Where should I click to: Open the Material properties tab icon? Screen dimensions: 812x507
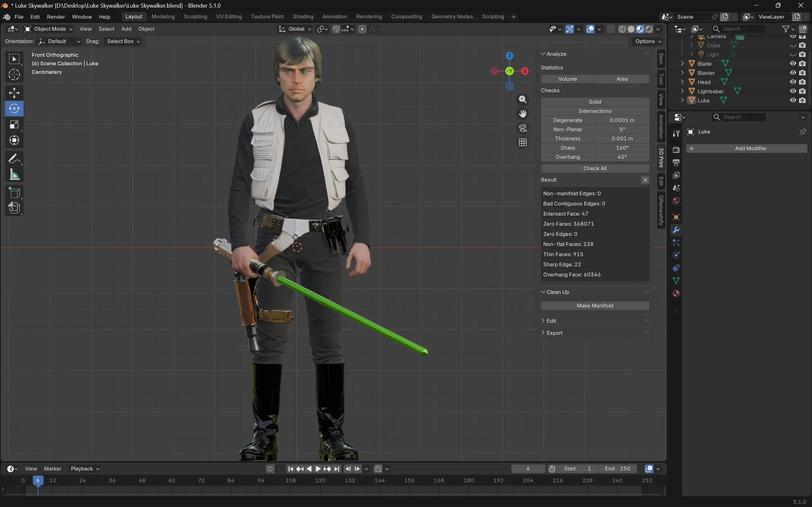coord(676,293)
